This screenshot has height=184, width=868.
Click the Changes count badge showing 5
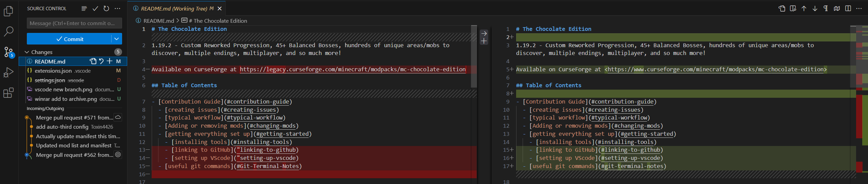(x=118, y=52)
